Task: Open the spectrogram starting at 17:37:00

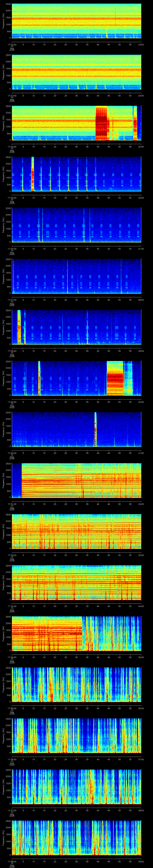Action: point(76,787)
